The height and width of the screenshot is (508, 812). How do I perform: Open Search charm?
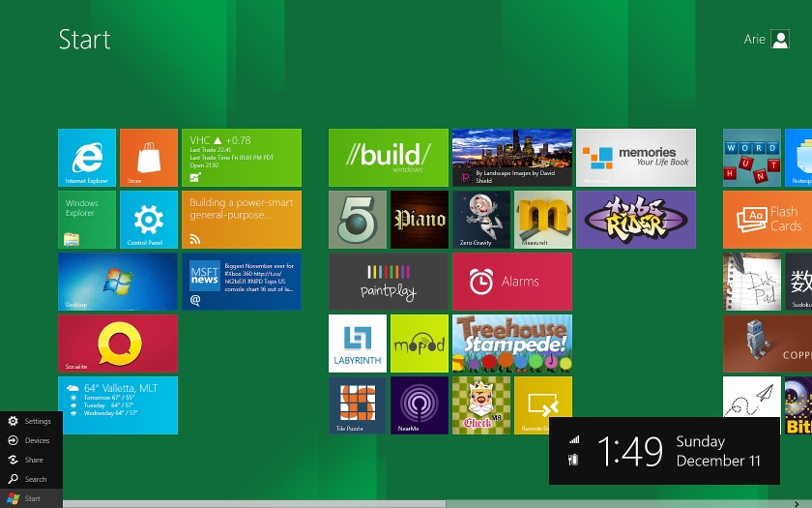tap(31, 479)
